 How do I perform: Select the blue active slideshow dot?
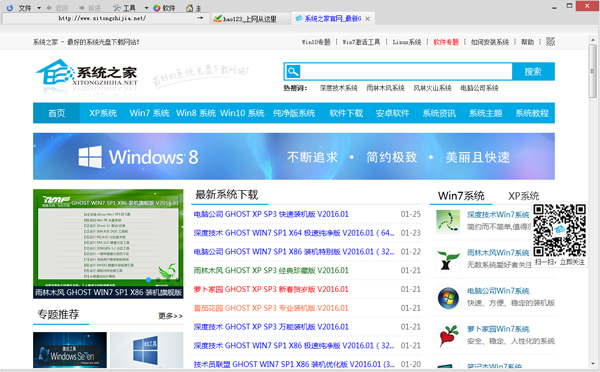click(148, 280)
